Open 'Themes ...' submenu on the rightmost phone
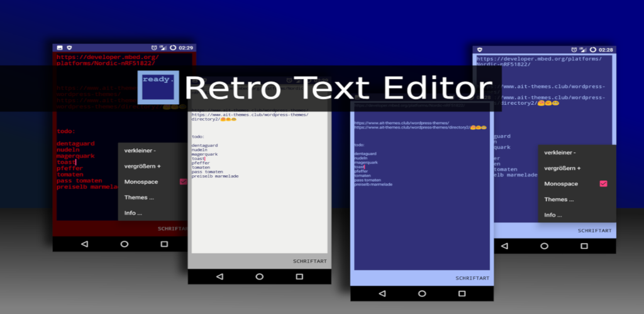Screen dimensions: 644x314 pyautogui.click(x=559, y=199)
